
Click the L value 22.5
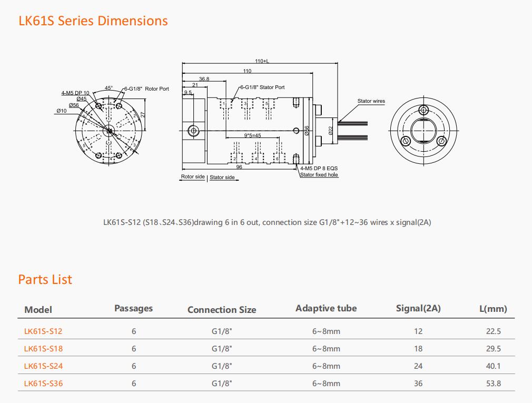coord(494,331)
